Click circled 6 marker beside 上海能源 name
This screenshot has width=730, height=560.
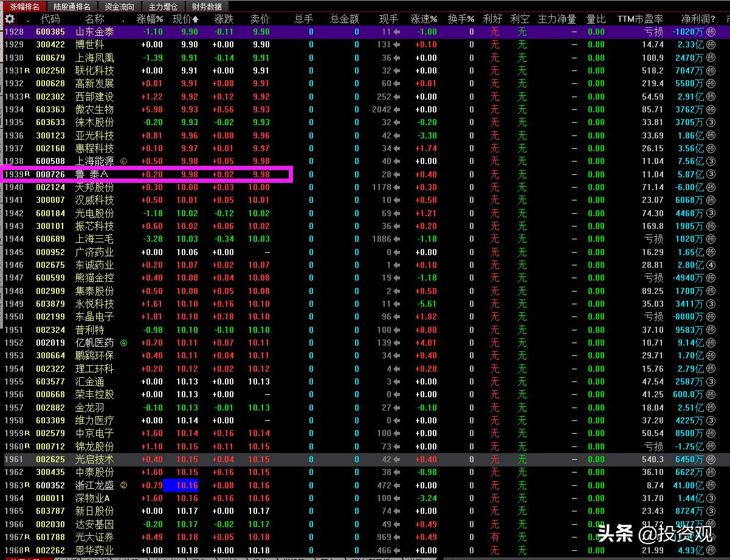(x=123, y=162)
